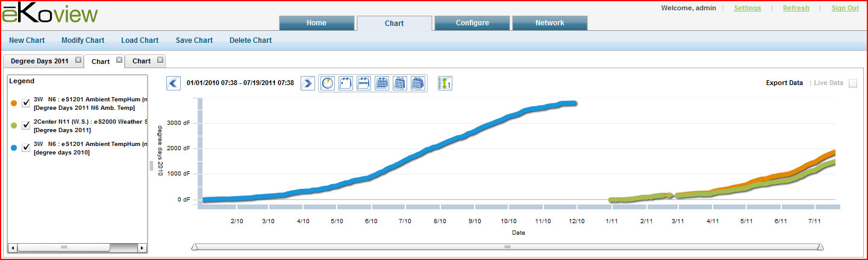
Task: Select the single-day calendar icon
Action: (346, 83)
